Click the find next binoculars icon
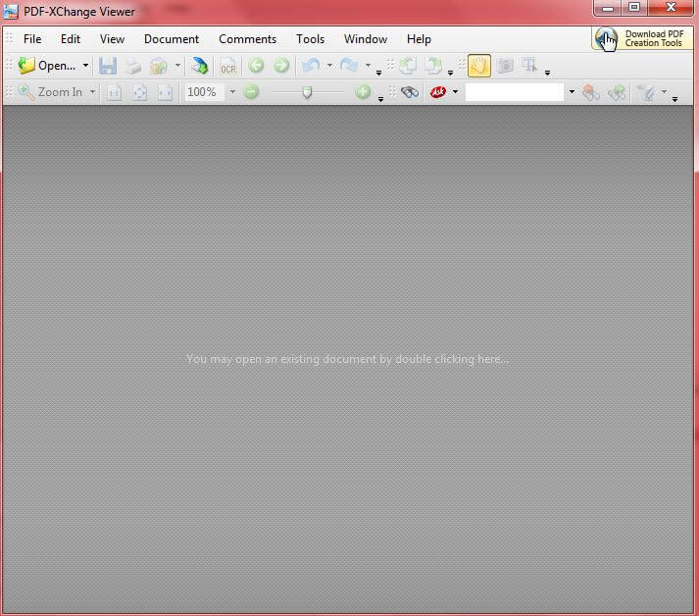Image resolution: width=699 pixels, height=616 pixels. [617, 92]
